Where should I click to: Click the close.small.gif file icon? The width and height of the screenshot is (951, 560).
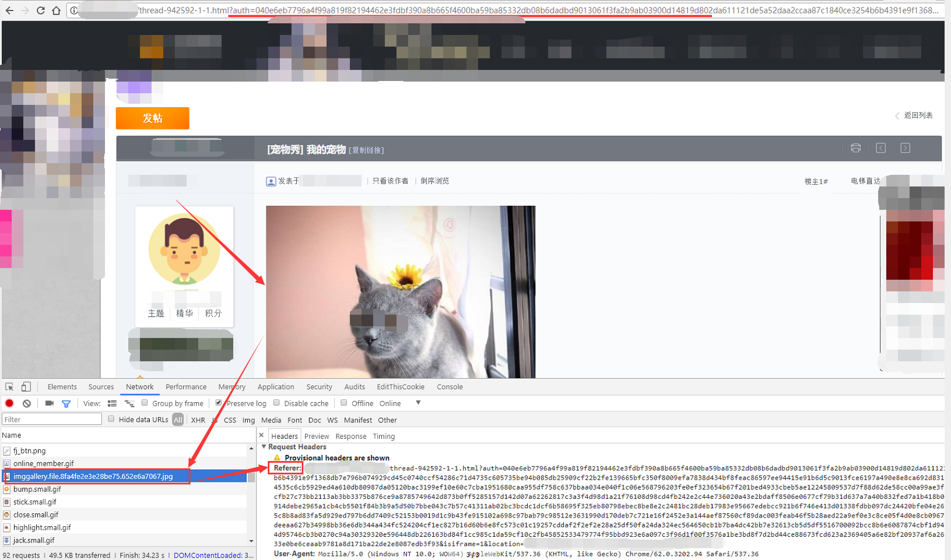pos(6,515)
